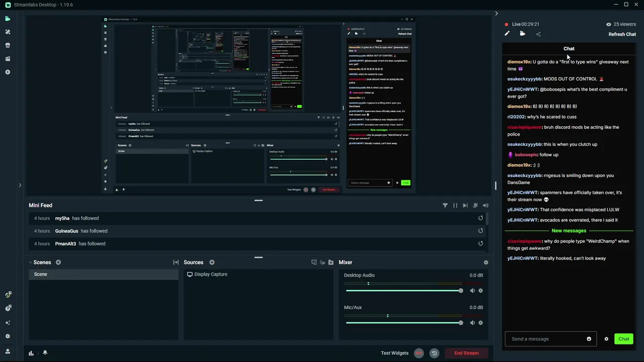Start recording with the REC button

(x=419, y=353)
